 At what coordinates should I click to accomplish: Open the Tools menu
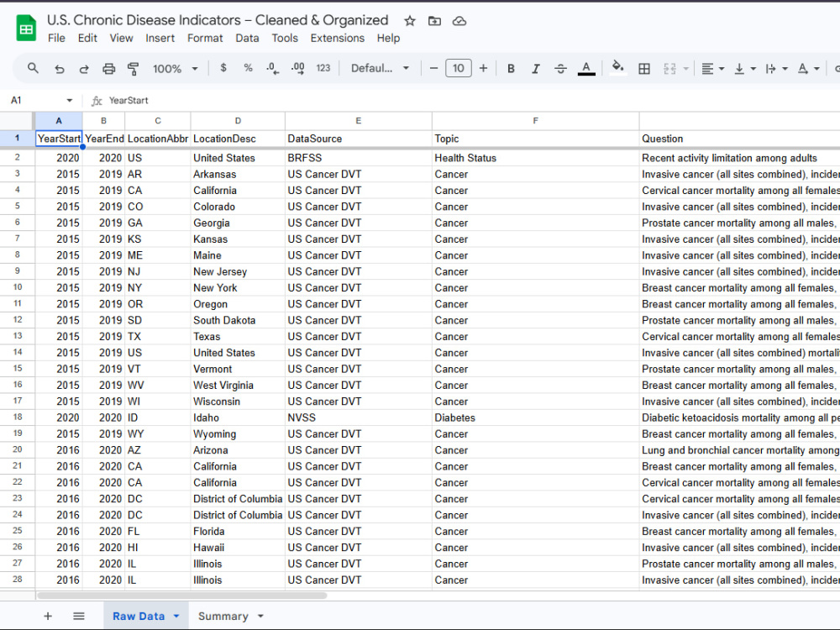point(285,38)
